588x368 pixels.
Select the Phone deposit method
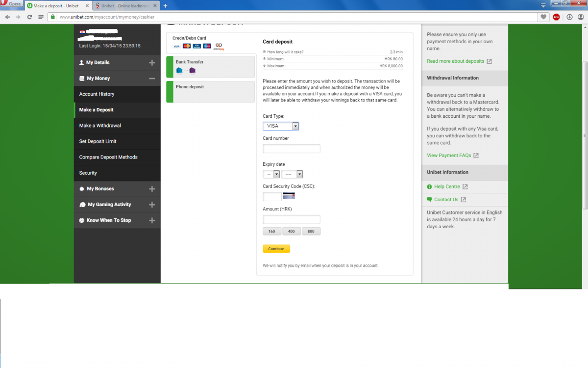pos(211,92)
